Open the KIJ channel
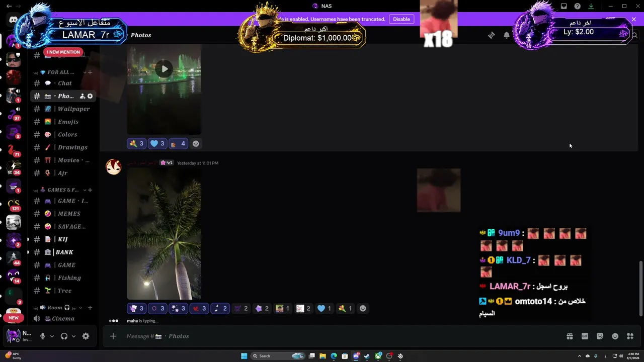The image size is (644, 362). 63,239
